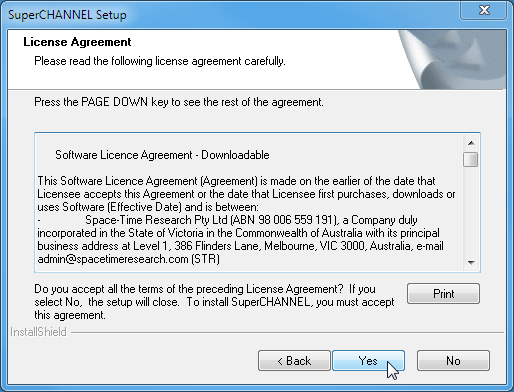Close the SuperCHANNEL Setup window
Screen dimensions: 514x392
point(484,10)
